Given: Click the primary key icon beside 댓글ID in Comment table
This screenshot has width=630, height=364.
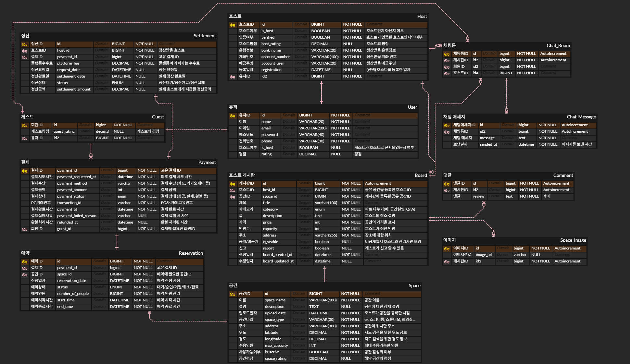Looking at the screenshot, I should 447,184.
